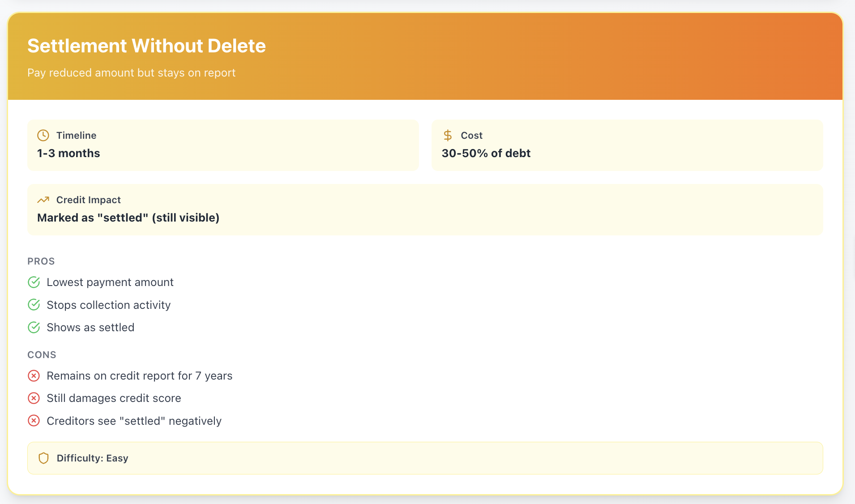
Task: Click the clock icon beside Timeline
Action: point(43,135)
